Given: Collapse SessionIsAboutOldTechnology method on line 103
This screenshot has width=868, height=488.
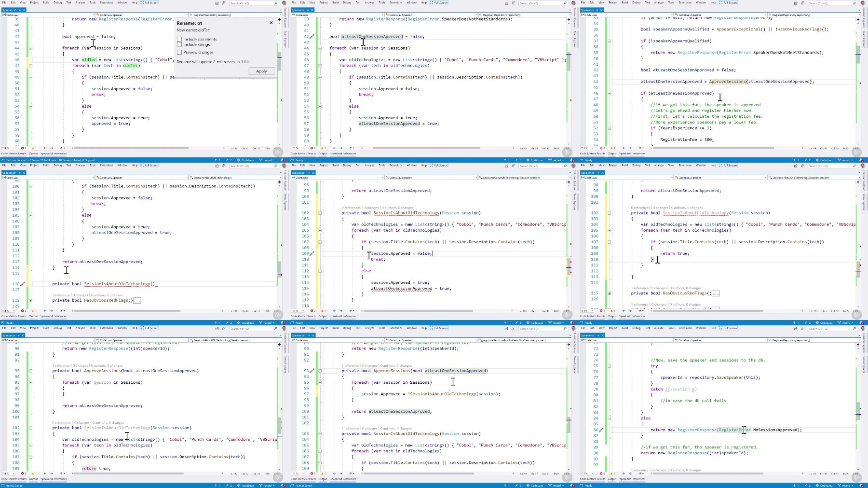Looking at the screenshot, I should pyautogui.click(x=320, y=433).
